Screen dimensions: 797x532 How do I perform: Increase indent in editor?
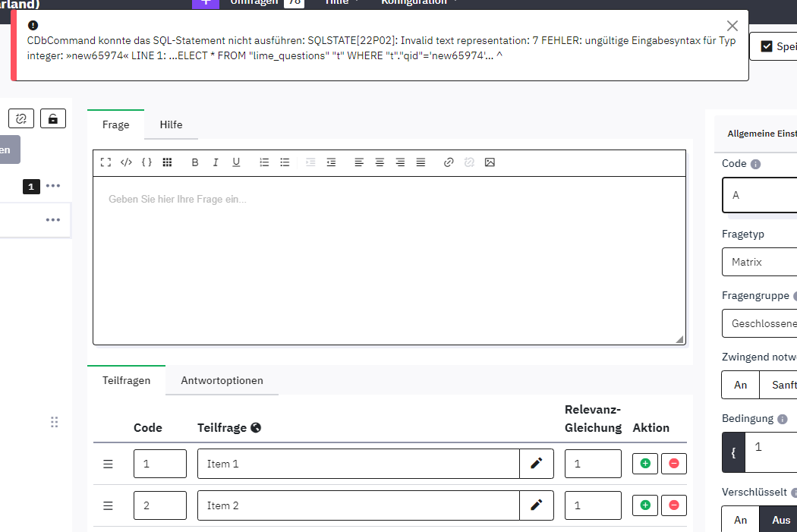point(310,162)
